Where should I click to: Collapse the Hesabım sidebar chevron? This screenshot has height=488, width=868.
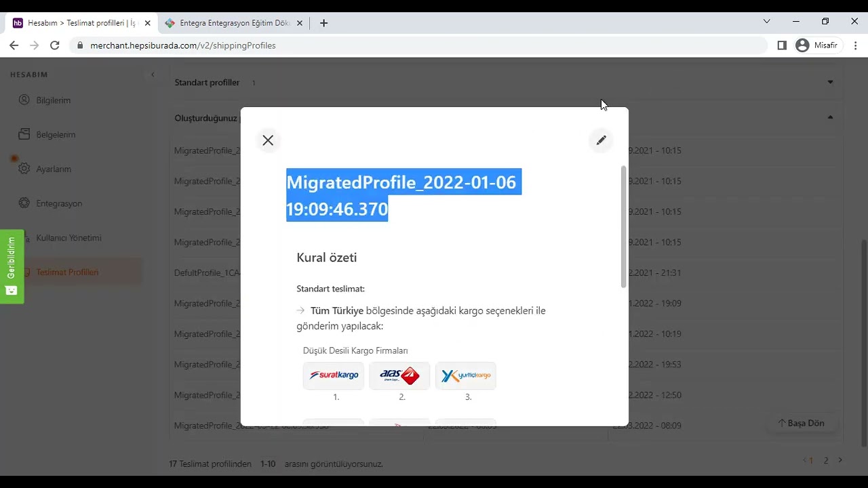pyautogui.click(x=153, y=75)
